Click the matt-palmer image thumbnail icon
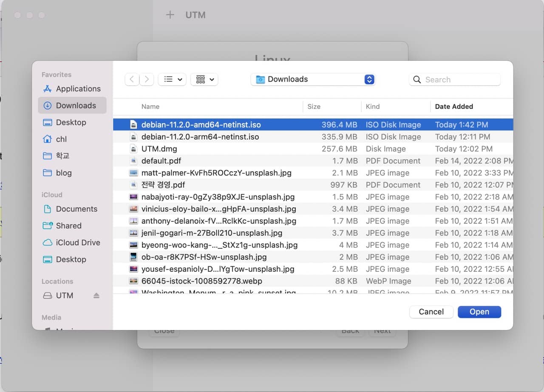This screenshot has height=392, width=544. (133, 173)
